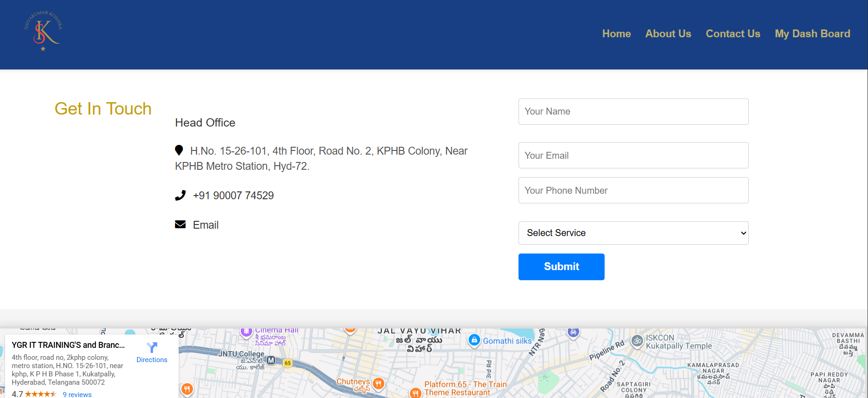868x398 pixels.
Task: Go to the Home menu item
Action: [x=616, y=34]
